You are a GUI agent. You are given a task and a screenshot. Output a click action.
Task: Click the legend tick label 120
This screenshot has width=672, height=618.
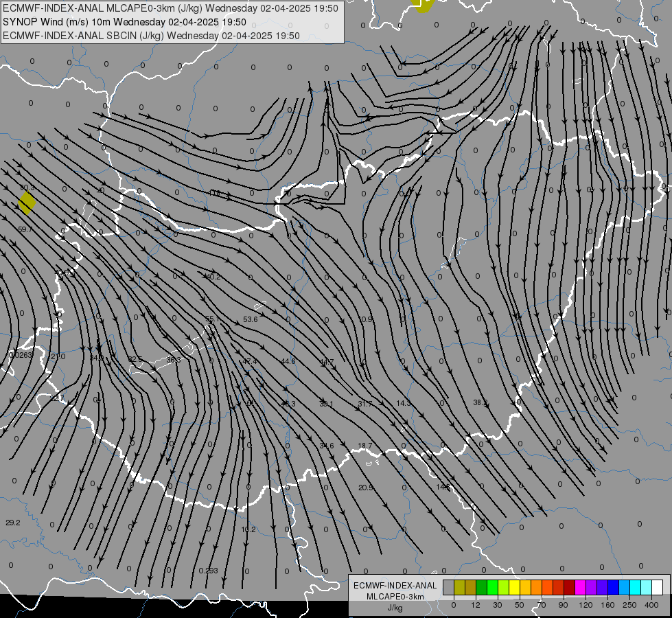(586, 605)
